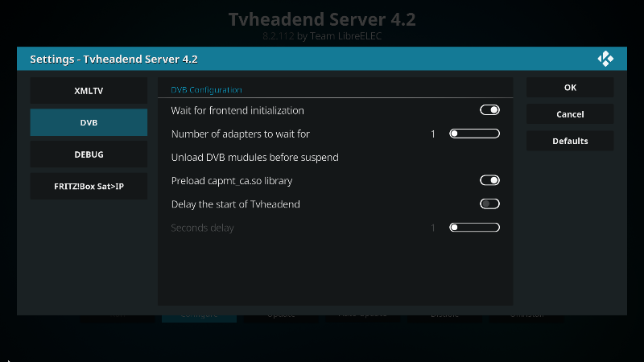The width and height of the screenshot is (644, 362).
Task: Enable Delay the start of Tvheadend
Action: tap(489, 204)
